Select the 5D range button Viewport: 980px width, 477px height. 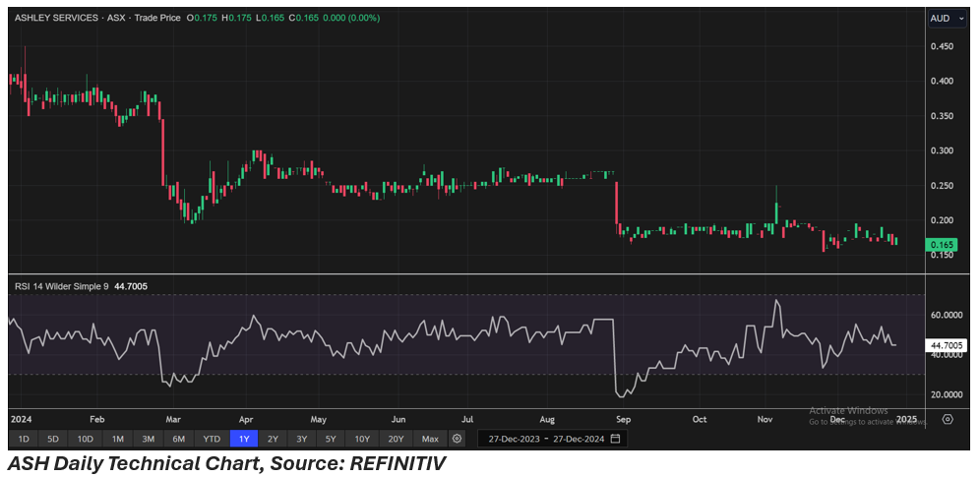click(53, 439)
